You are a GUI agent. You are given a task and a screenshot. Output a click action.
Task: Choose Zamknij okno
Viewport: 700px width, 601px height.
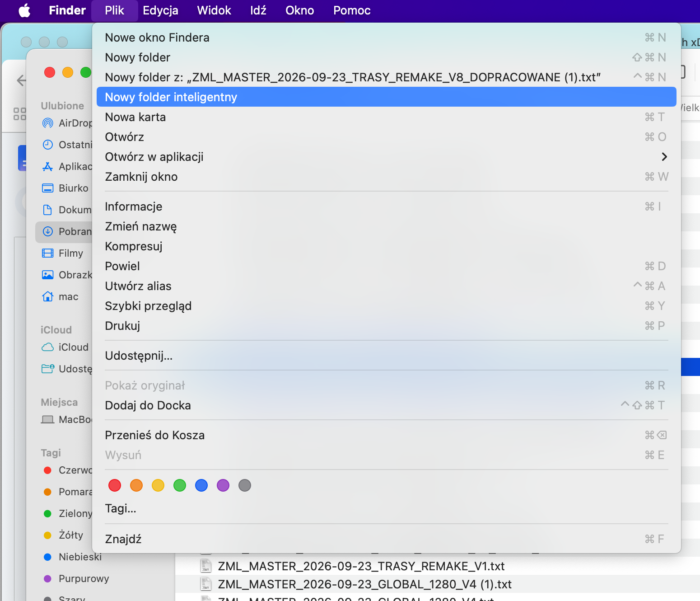pos(386,177)
